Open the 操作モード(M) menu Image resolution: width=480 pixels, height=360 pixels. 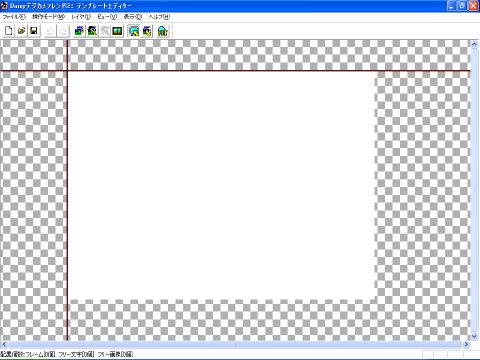[x=48, y=17]
